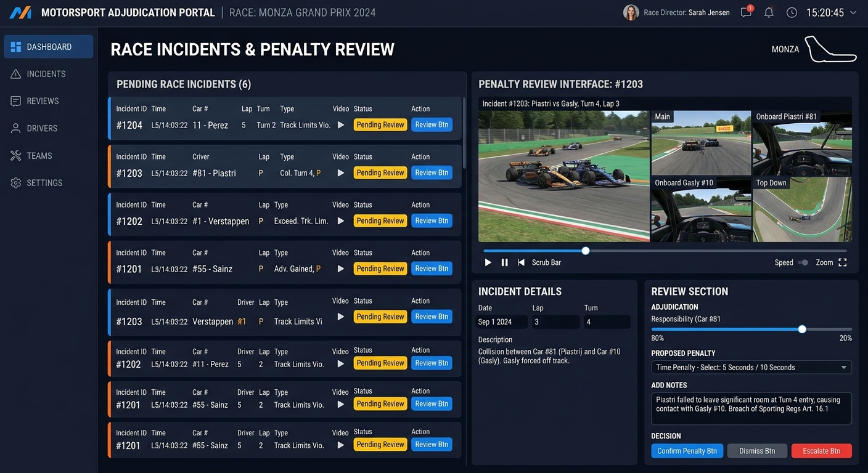Click the Motorsport Adjudication Portal logo

coord(20,12)
